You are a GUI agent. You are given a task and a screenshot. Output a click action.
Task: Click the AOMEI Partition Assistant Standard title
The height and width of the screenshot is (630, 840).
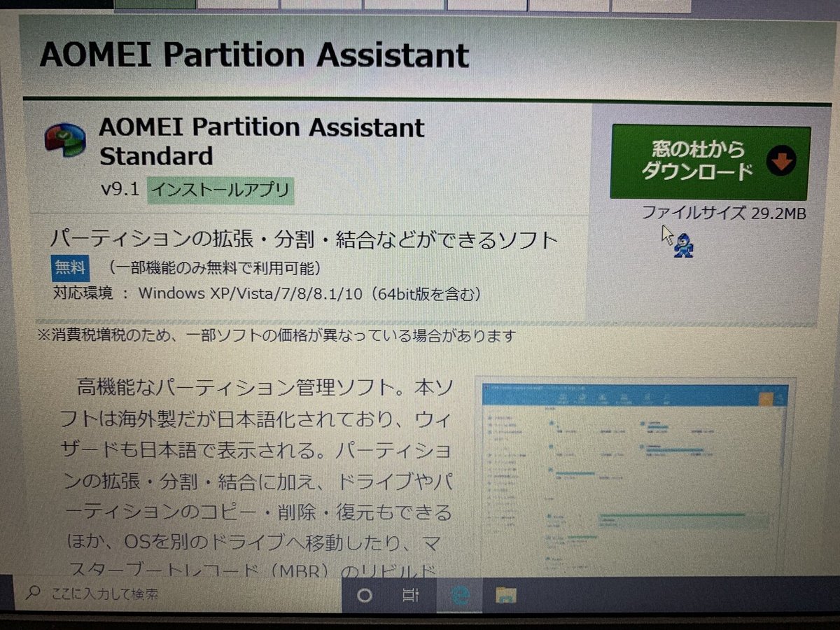[262, 141]
